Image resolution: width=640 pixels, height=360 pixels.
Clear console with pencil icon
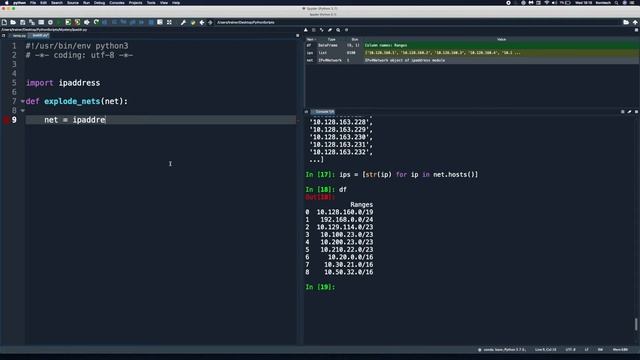click(x=629, y=111)
